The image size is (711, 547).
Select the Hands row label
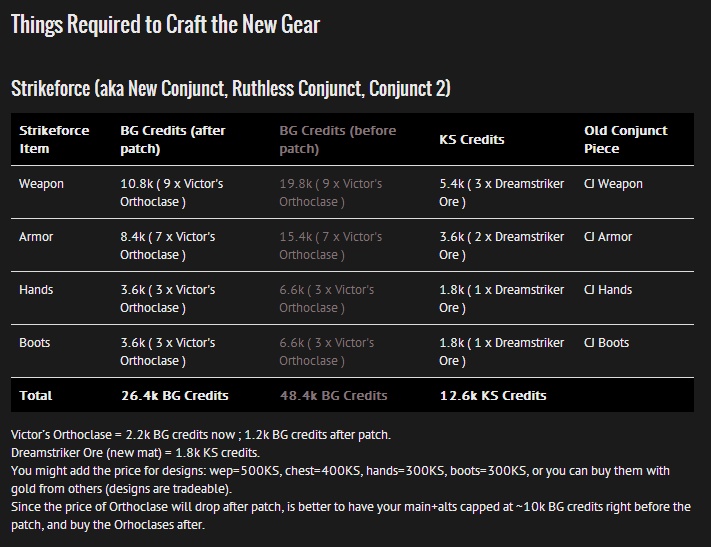[36, 290]
